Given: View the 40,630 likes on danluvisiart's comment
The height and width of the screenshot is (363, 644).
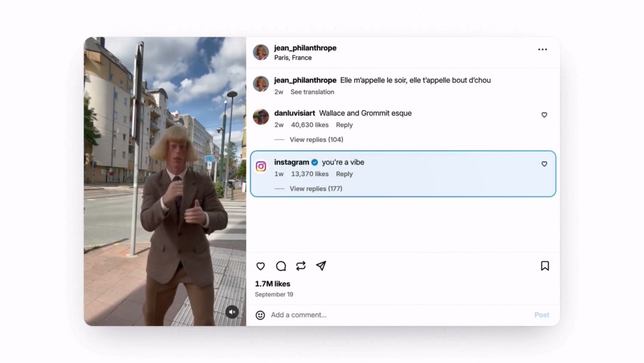Looking at the screenshot, I should [309, 125].
